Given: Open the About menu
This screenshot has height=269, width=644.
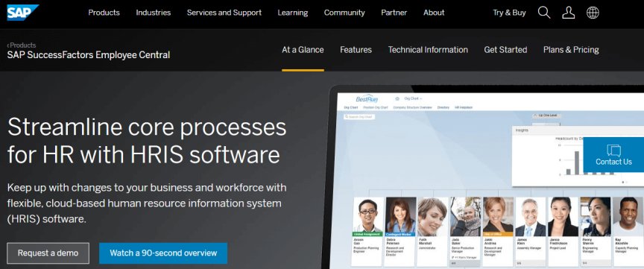Looking at the screenshot, I should pos(434,13).
